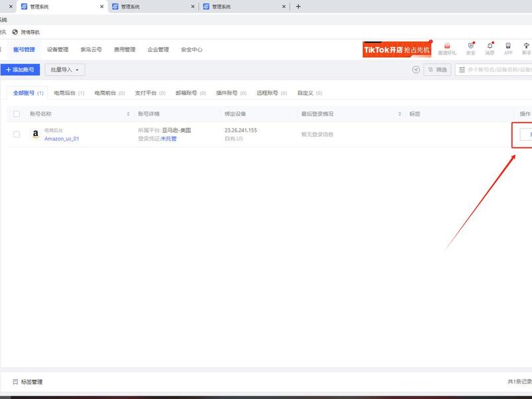The image size is (532, 399).
Task: Switch to the 自定义 tab
Action: [x=310, y=93]
